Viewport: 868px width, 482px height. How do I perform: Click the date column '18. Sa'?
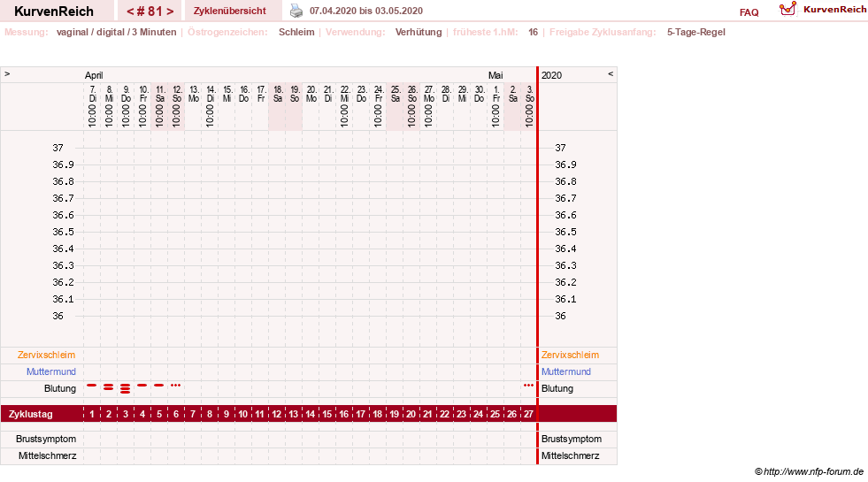tap(277, 94)
